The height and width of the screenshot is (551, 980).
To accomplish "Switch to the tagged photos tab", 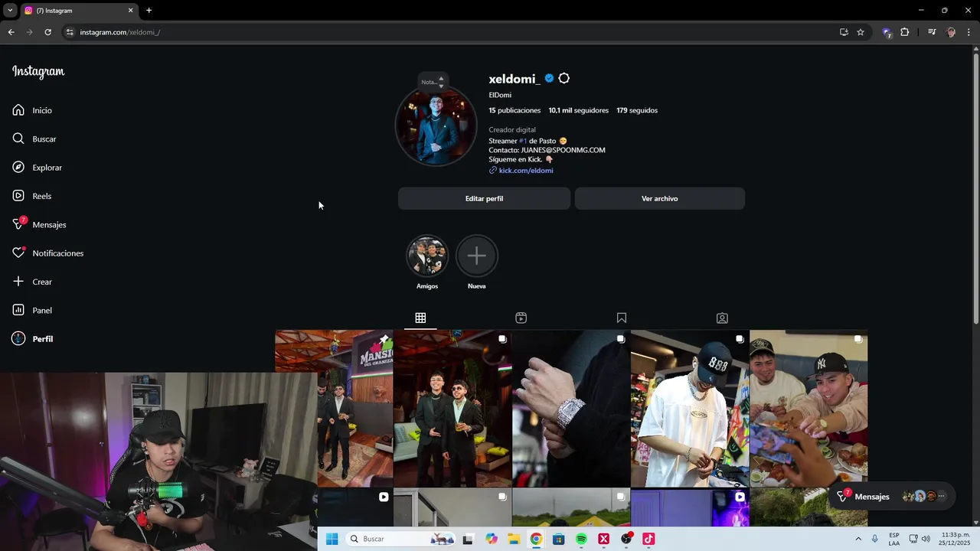I will pyautogui.click(x=722, y=318).
